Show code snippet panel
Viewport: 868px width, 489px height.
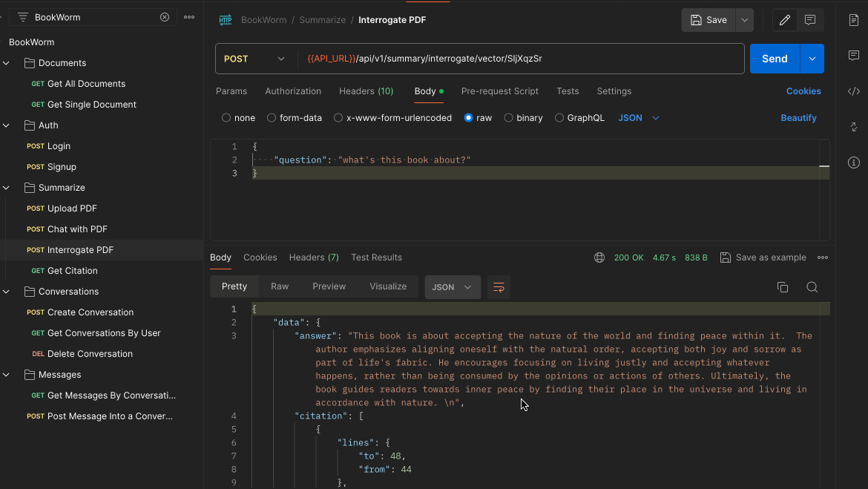(x=854, y=91)
